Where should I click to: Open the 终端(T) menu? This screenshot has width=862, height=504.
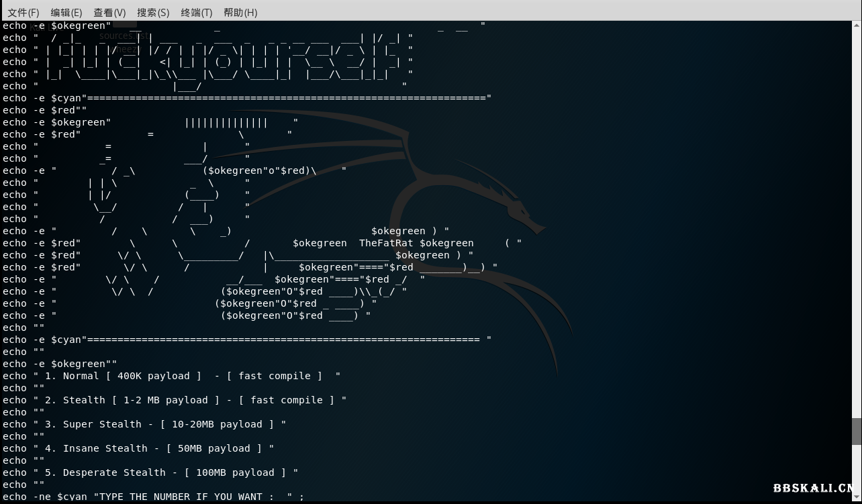(197, 12)
